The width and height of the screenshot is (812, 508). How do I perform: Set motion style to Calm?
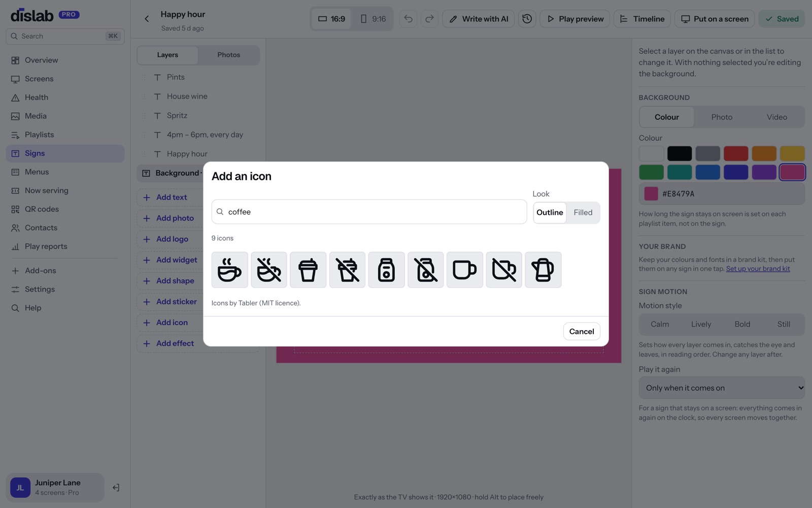click(660, 324)
